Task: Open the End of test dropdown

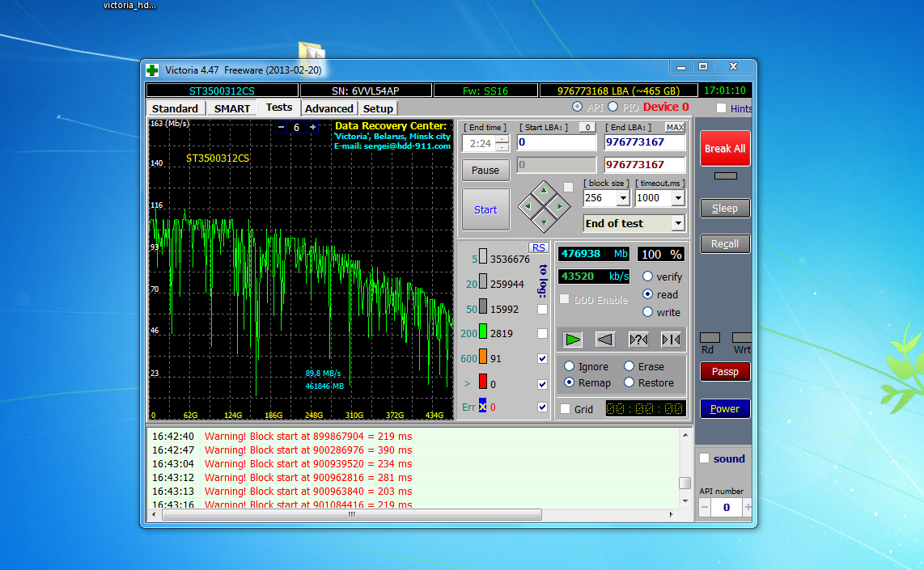Action: click(x=678, y=223)
